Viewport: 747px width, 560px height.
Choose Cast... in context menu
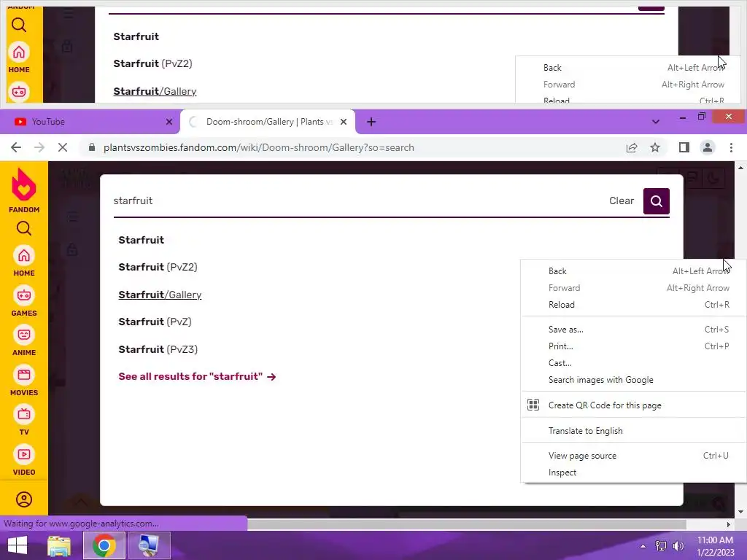(x=633, y=363)
